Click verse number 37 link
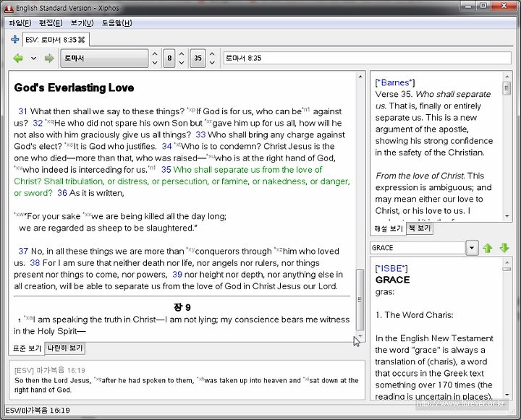The height and width of the screenshot is (420, 521). [x=23, y=251]
